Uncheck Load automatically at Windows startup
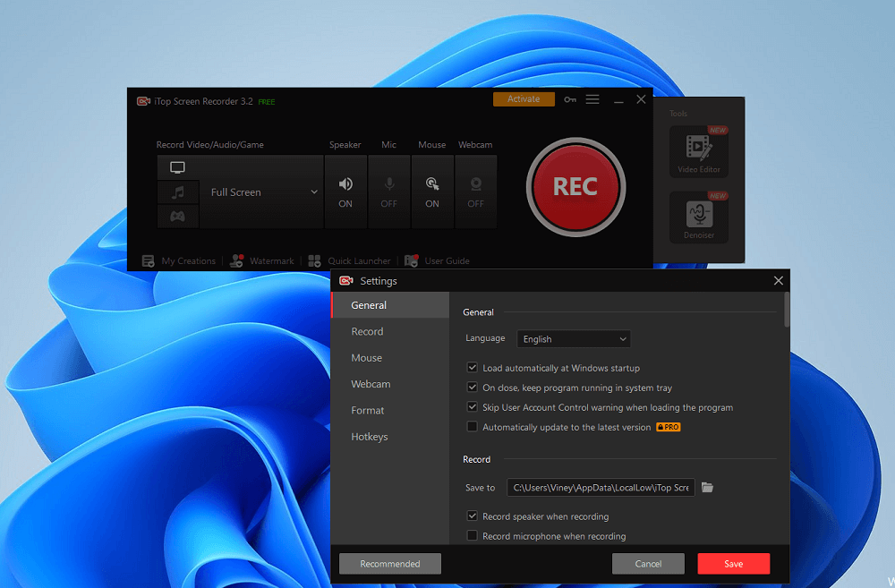This screenshot has width=895, height=588. (x=472, y=368)
